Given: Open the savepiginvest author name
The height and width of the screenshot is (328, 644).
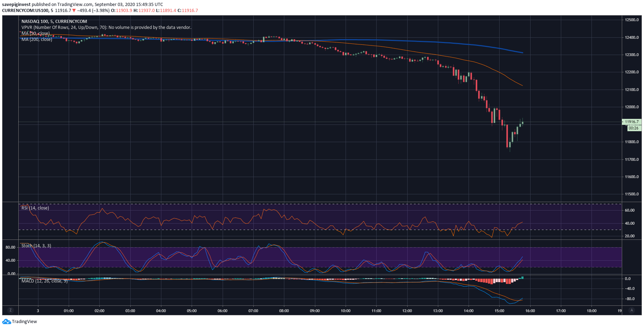Looking at the screenshot, I should tap(16, 5).
